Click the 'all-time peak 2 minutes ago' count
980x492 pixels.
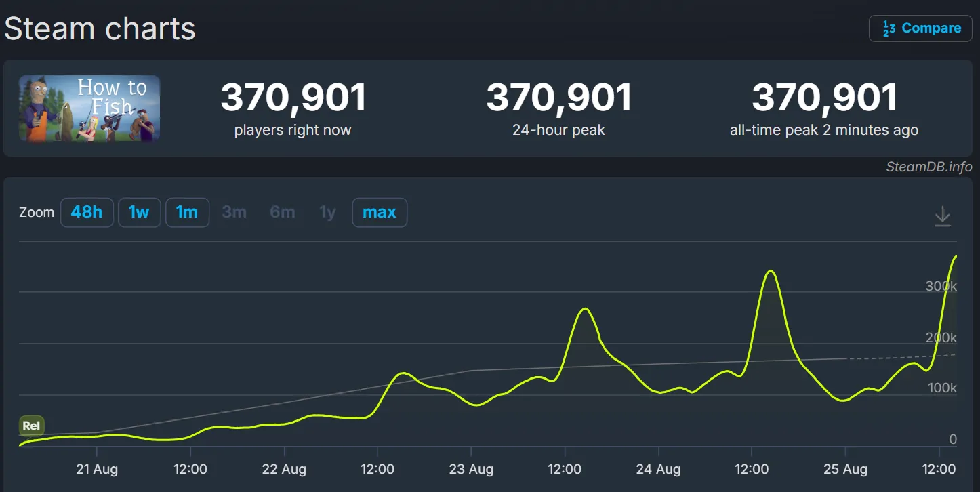[824, 98]
